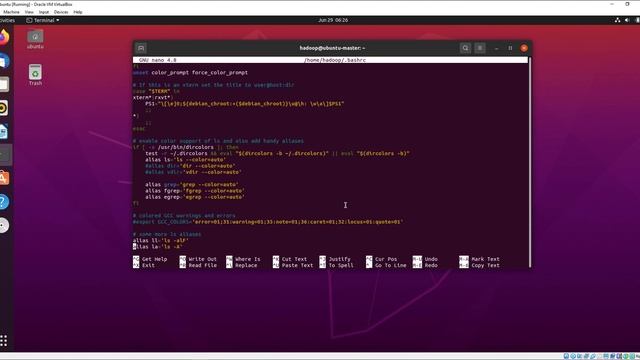Launch Rhythmbox music player from dock
The width and height of the screenshot is (640, 360).
point(3,108)
